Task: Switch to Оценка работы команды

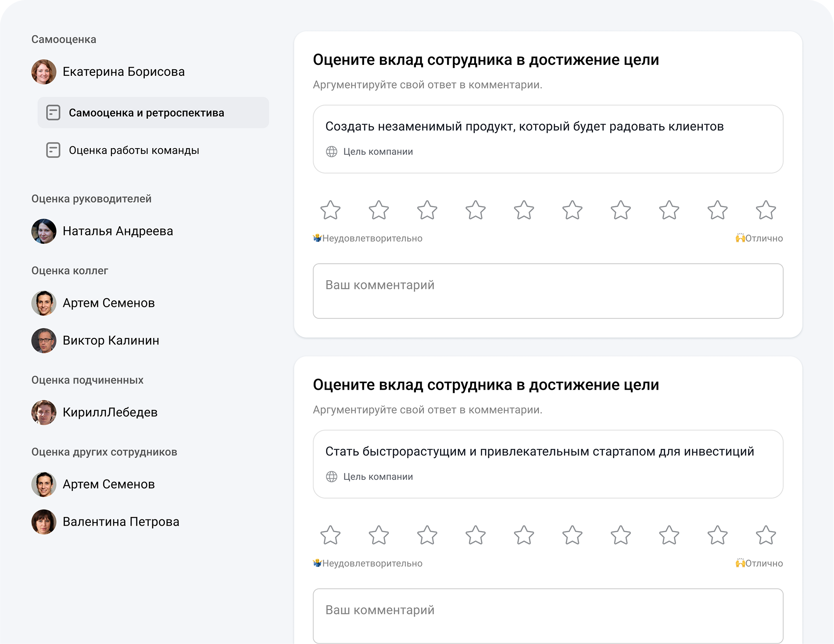Action: coord(133,150)
